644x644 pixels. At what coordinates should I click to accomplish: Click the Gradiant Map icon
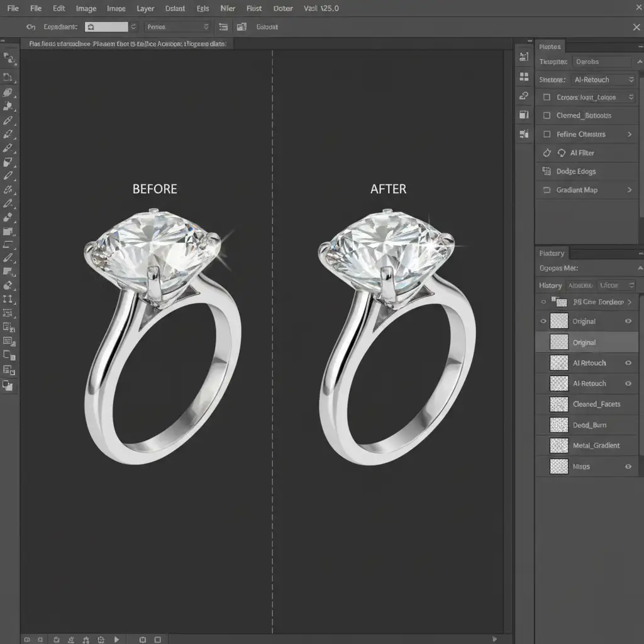coord(546,190)
